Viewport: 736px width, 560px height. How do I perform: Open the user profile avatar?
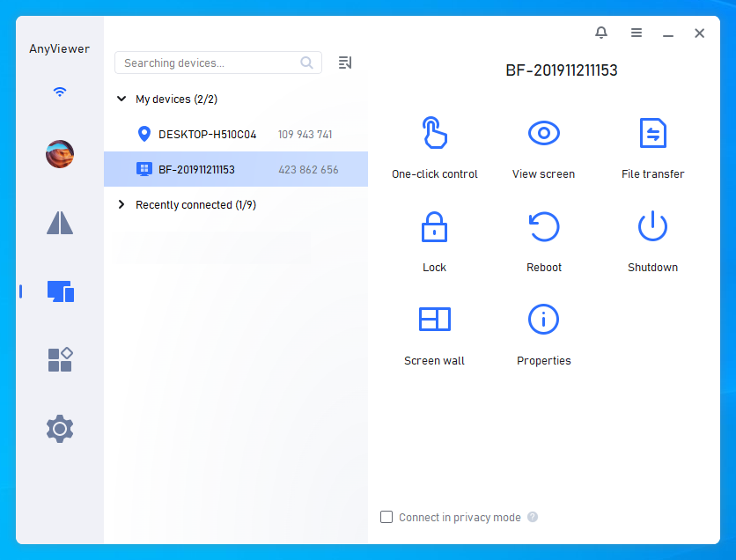[x=60, y=154]
